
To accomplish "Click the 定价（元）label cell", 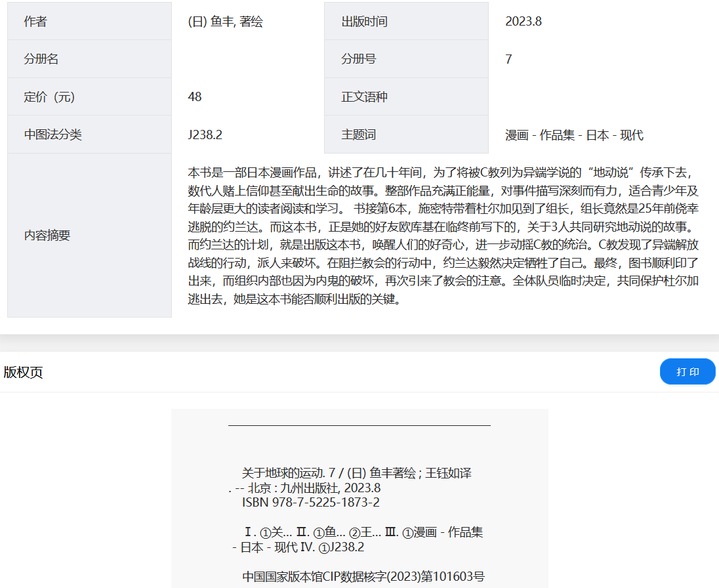I will 89,96.
